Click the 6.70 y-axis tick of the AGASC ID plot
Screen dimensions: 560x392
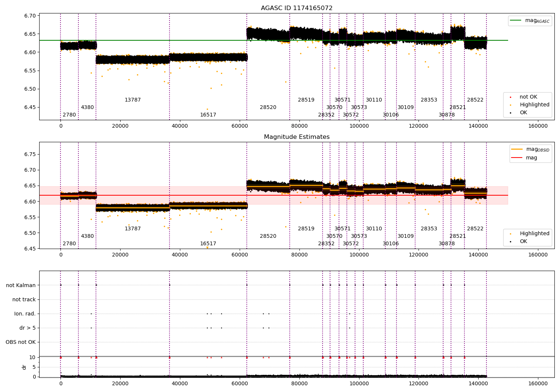(31, 16)
